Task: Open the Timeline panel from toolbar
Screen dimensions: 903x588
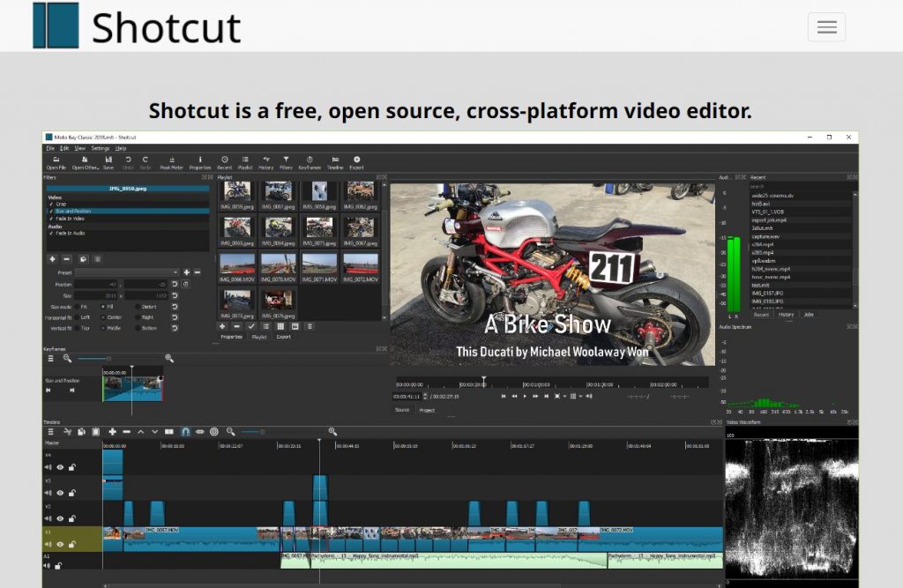Action: 335,163
